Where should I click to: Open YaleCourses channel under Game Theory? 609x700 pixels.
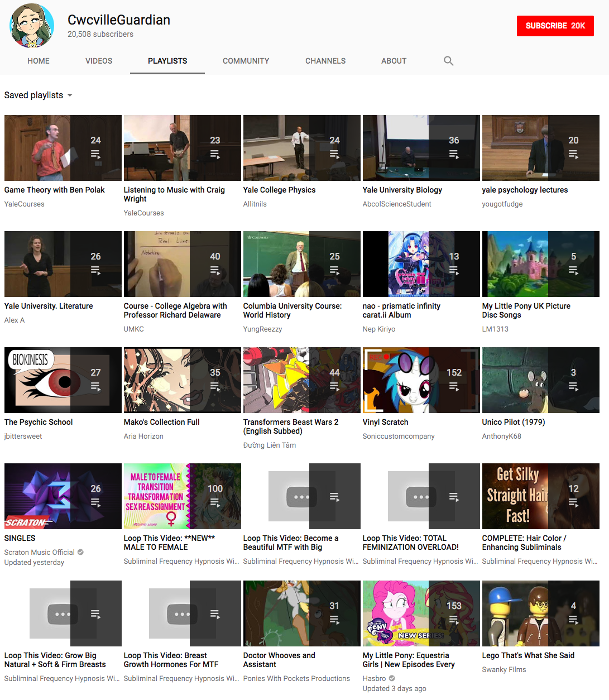[25, 204]
